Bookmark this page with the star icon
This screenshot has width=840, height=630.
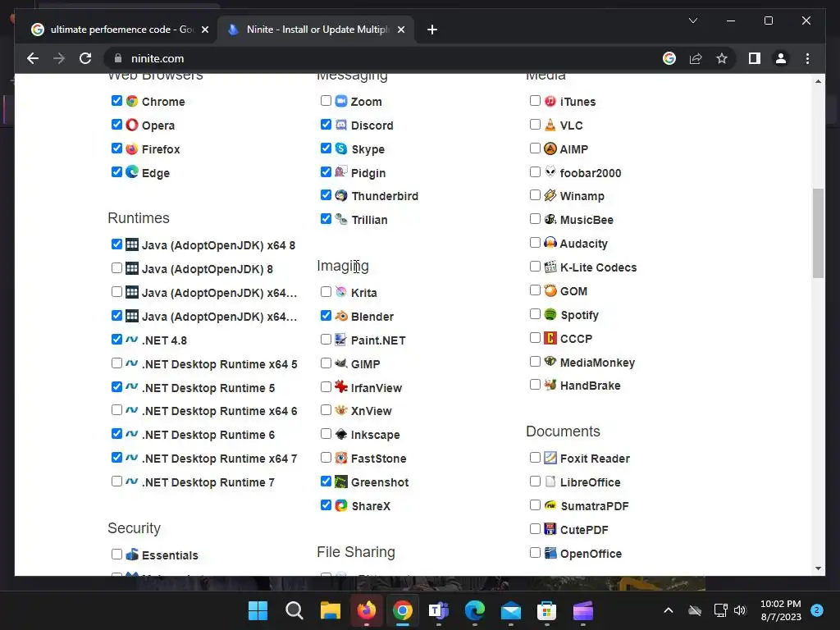click(722, 58)
